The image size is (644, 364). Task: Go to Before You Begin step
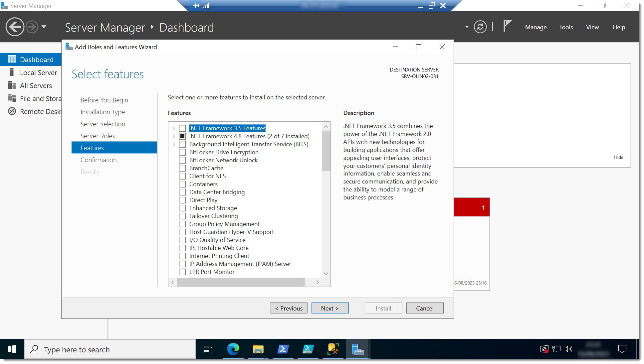[x=104, y=100]
